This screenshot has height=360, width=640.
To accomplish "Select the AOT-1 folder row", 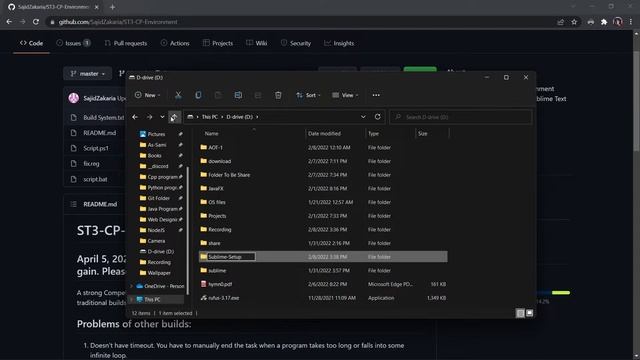I will [x=323, y=147].
